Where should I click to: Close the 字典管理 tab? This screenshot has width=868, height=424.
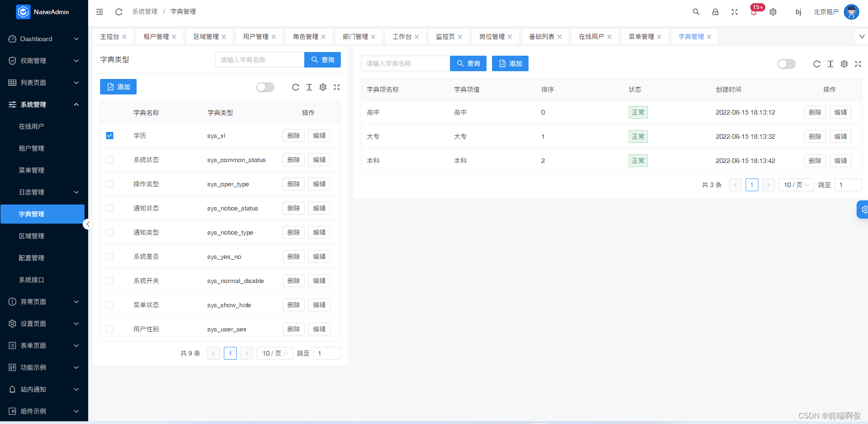click(x=709, y=37)
